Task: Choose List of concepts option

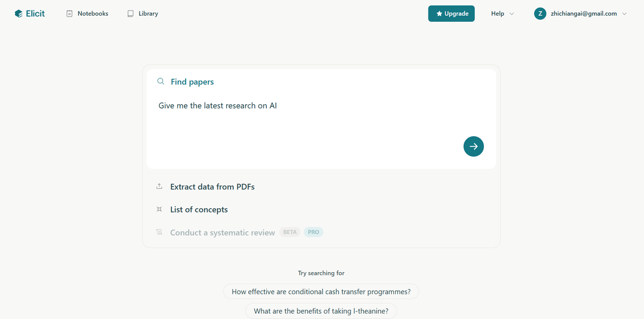Action: [x=199, y=209]
